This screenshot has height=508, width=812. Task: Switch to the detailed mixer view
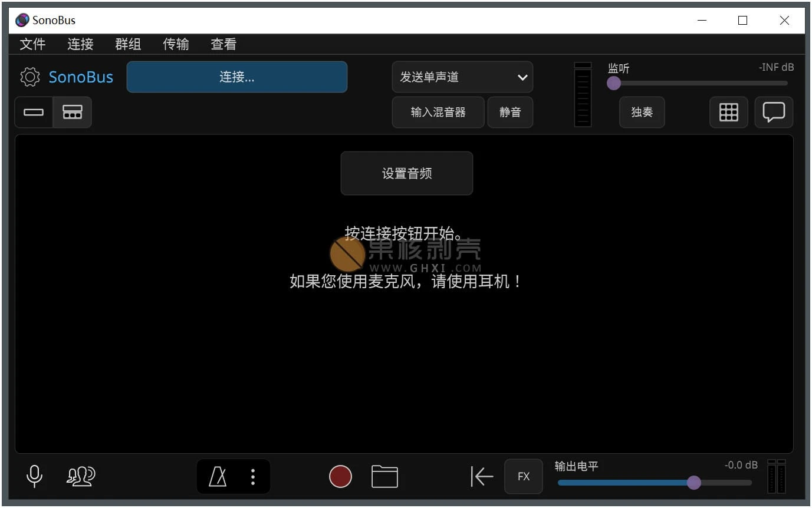[73, 113]
